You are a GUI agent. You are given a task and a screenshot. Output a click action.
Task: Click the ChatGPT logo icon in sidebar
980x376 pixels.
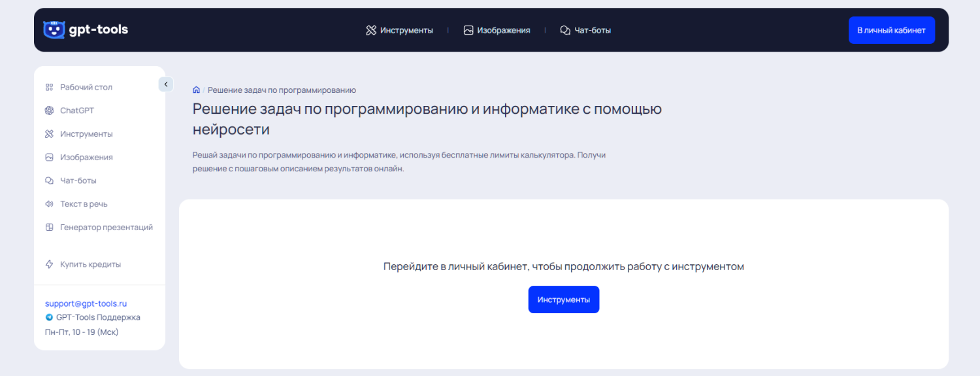49,111
